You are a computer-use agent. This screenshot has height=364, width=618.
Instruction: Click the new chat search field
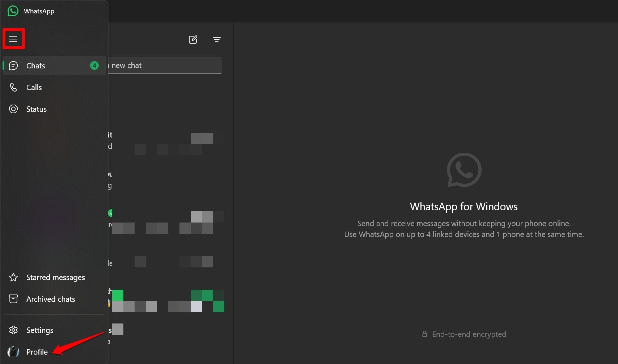click(x=163, y=65)
